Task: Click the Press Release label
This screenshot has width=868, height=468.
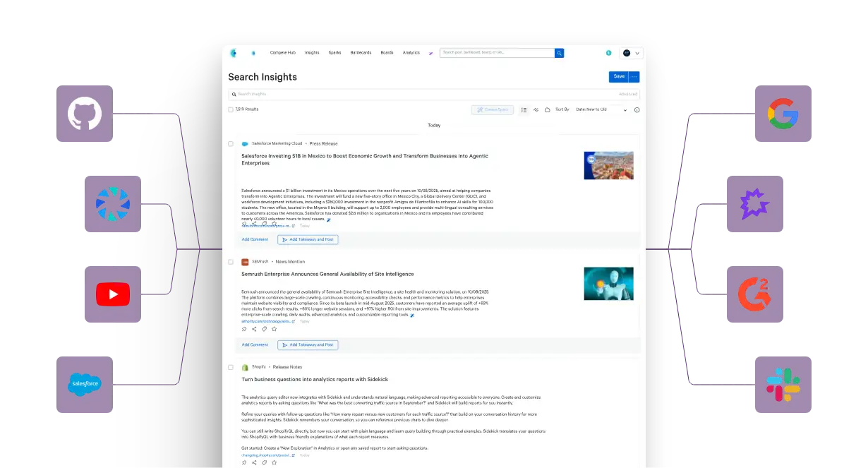Action: (x=324, y=143)
